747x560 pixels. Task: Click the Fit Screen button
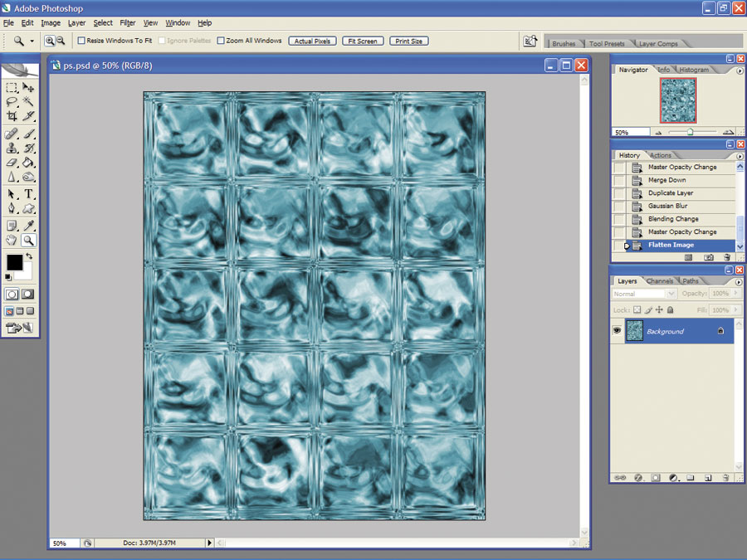click(x=363, y=41)
